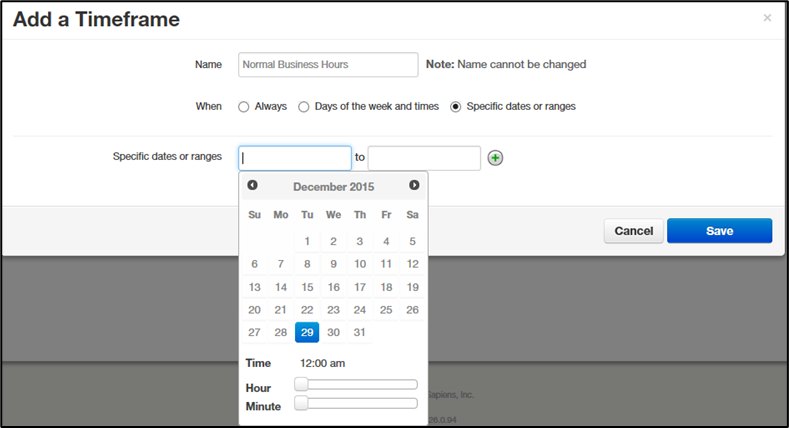Pick highlighted date 29 in calendar

pyautogui.click(x=307, y=332)
